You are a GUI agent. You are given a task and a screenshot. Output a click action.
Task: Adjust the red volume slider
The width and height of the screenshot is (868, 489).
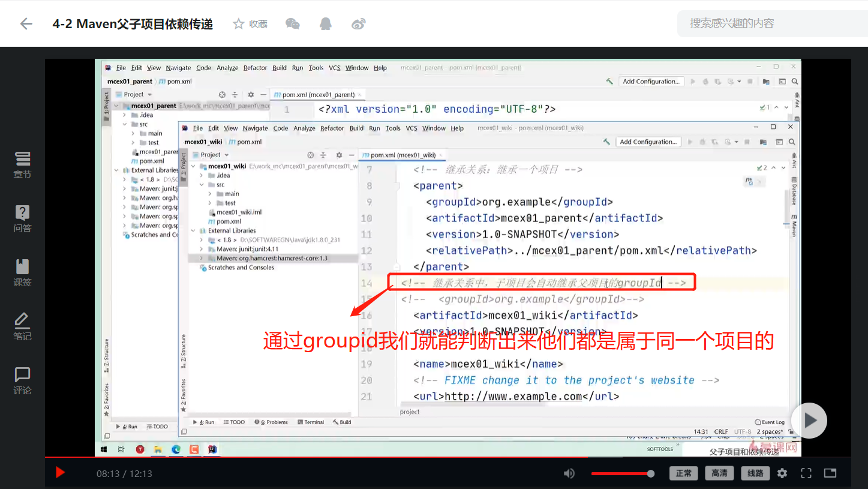623,473
